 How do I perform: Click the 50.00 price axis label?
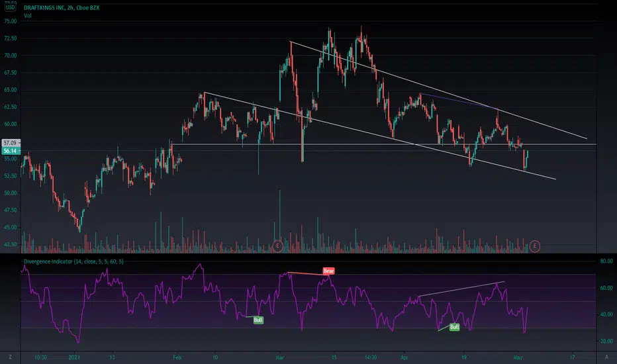pos(11,193)
